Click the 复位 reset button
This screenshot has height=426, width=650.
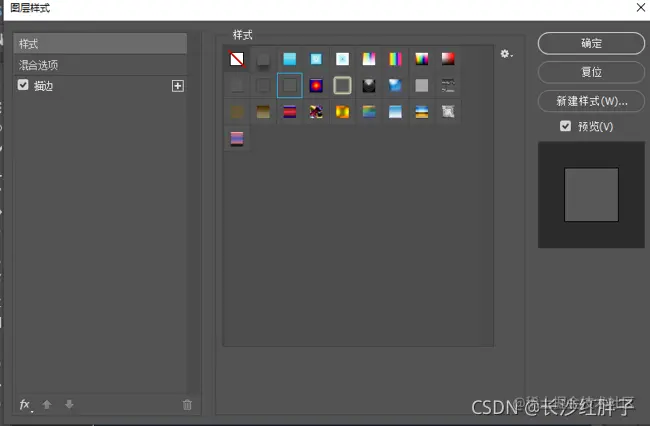(x=591, y=72)
